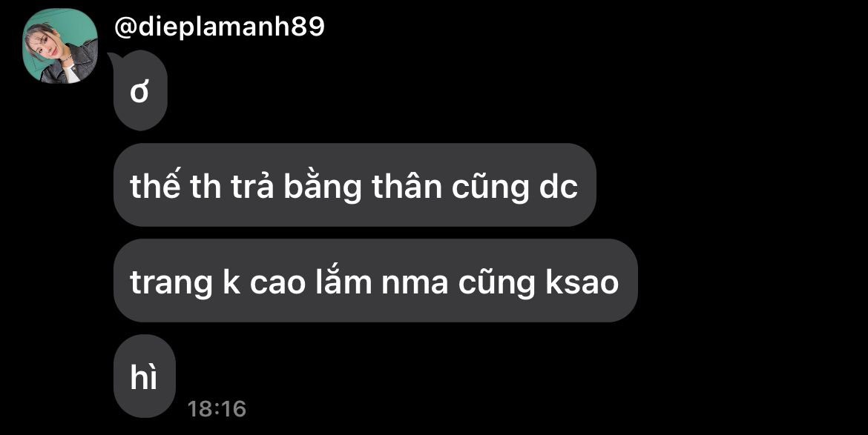The image size is (868, 435).
Task: Click the word 'bằng' in the second message
Action: tap(323, 187)
